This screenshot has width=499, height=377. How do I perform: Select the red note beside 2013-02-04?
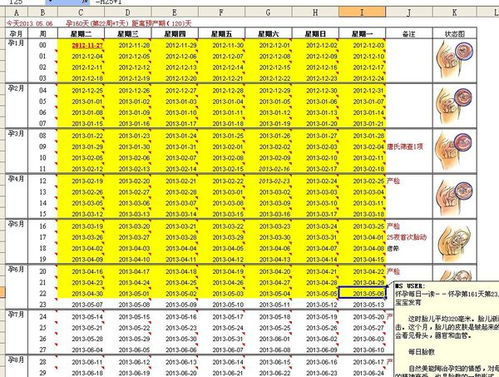click(405, 147)
